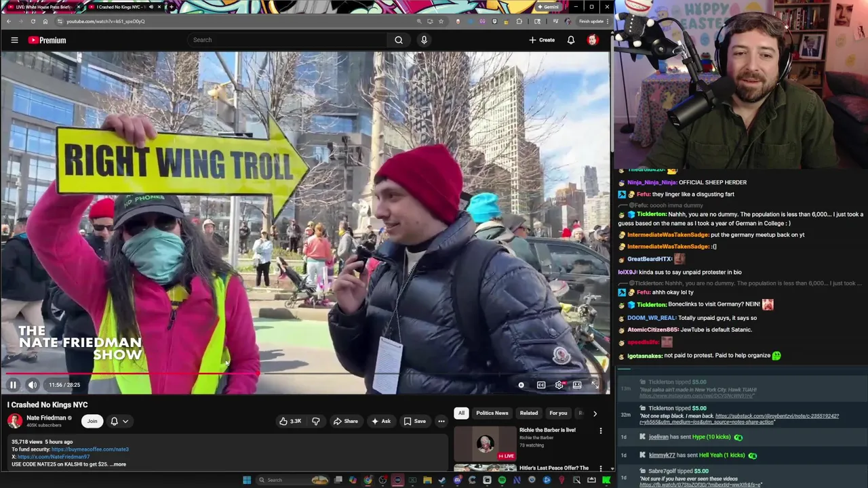Open Tickleton's instagram link in first tip
Viewport: 868px width, 488px height.
tap(698, 395)
